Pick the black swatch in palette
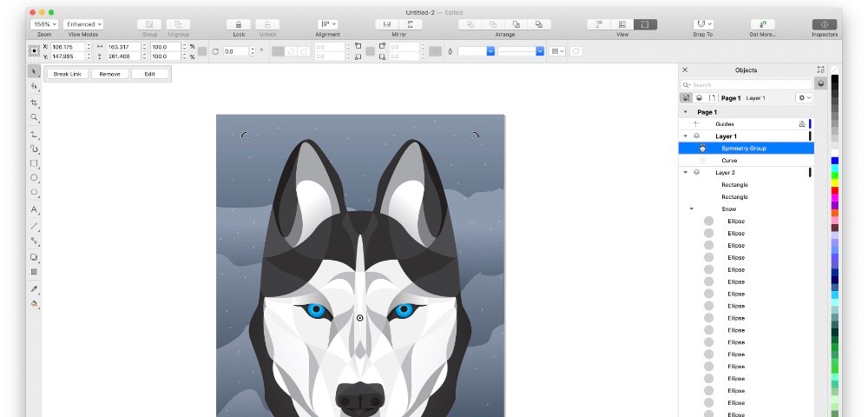Viewport: 868px width, 417px height. tap(835, 79)
